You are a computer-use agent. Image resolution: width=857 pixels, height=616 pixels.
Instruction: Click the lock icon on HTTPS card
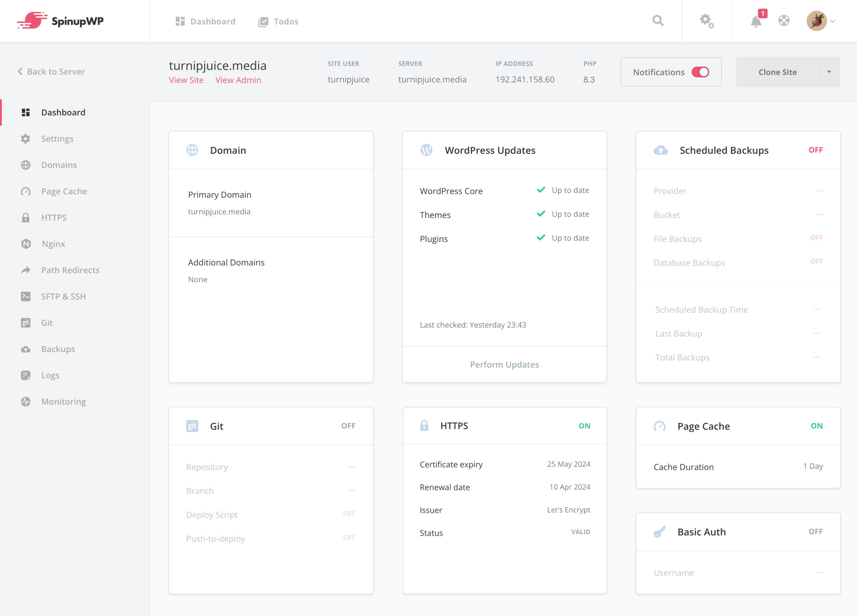coord(424,426)
